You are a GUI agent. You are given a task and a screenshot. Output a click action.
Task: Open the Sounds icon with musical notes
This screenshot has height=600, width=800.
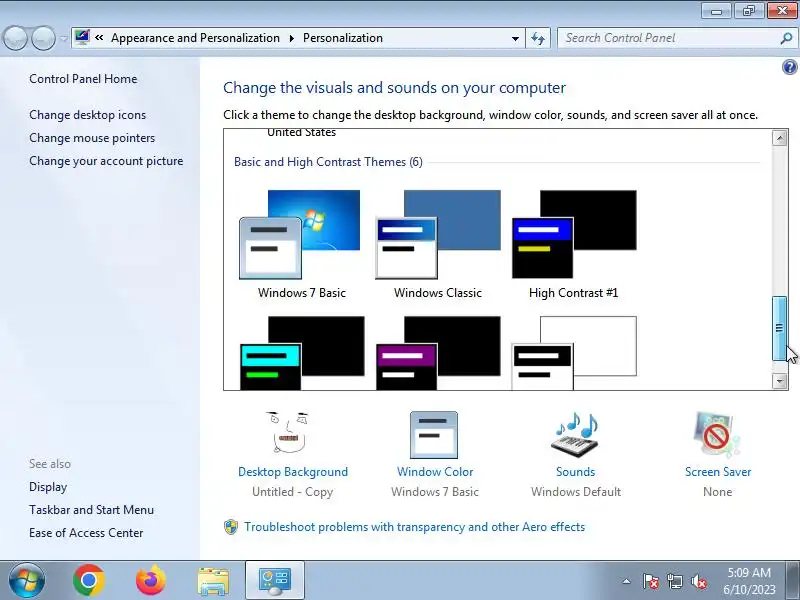tap(575, 434)
